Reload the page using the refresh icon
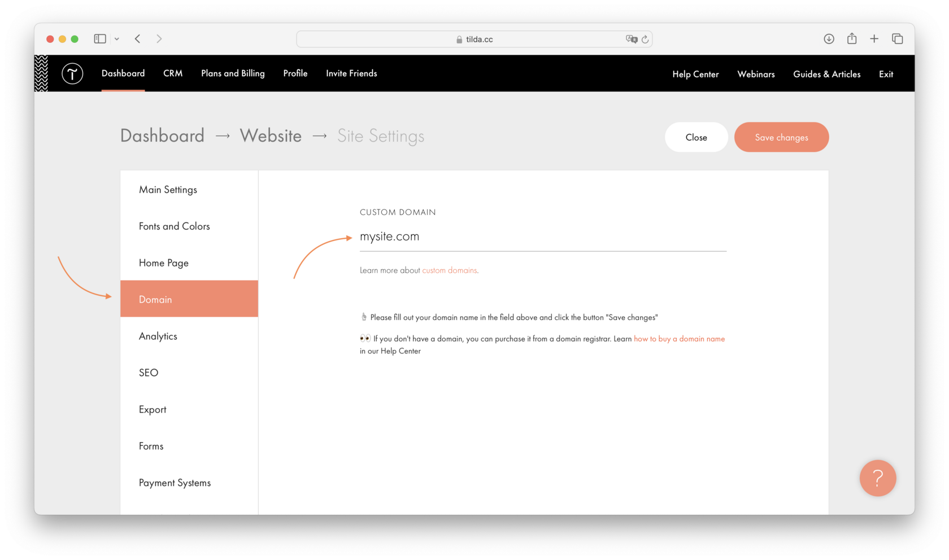The image size is (949, 560). point(645,39)
